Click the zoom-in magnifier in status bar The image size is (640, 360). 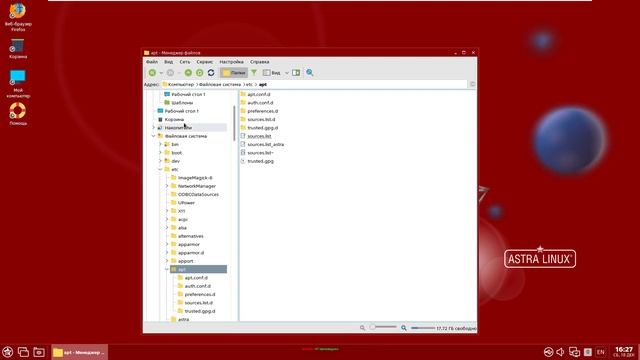point(404,328)
